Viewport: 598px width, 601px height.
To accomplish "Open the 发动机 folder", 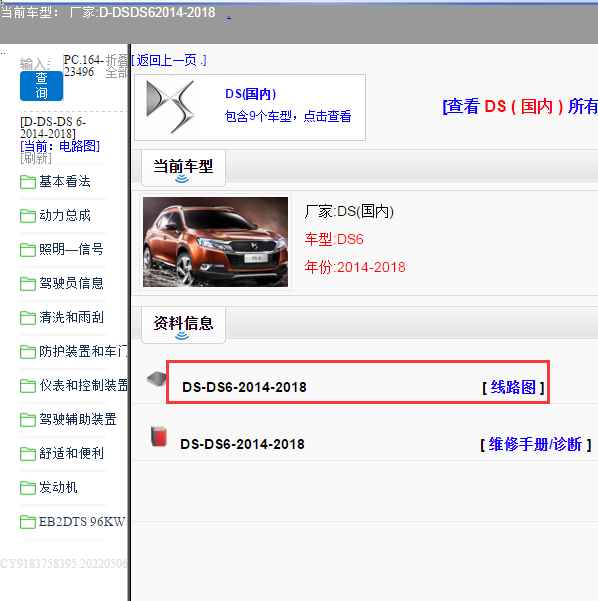I will pos(58,488).
